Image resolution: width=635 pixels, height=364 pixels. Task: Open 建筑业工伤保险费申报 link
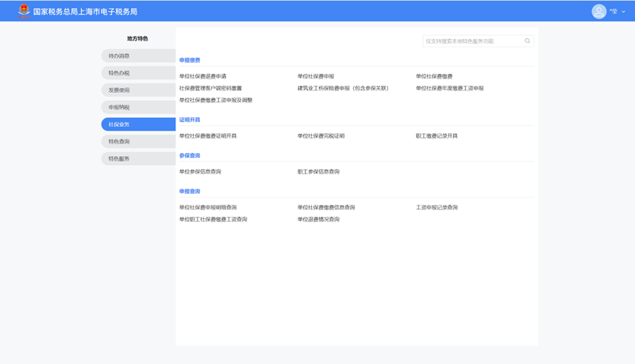343,89
